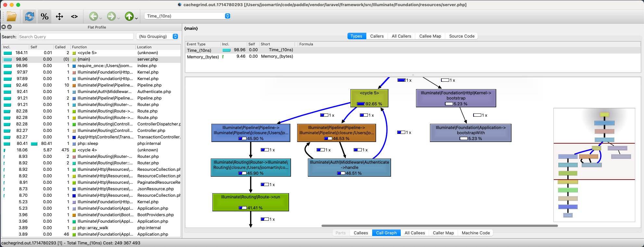Go up with green up arrow
This screenshot has height=247, width=644.
click(129, 16)
